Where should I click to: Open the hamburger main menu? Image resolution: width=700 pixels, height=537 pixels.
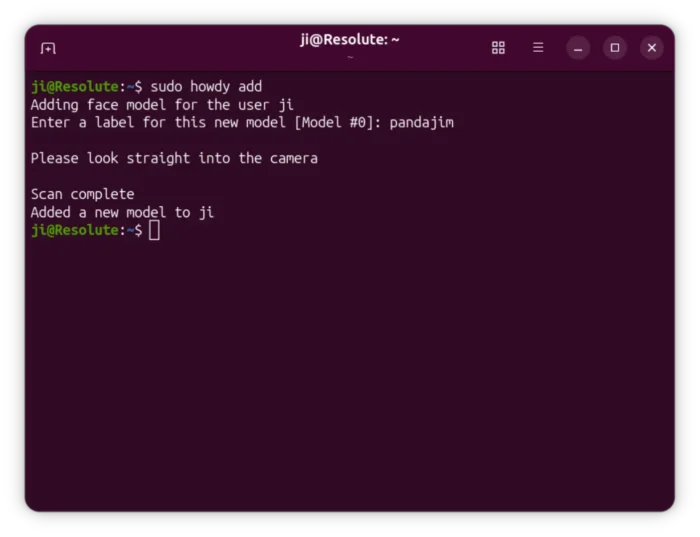[538, 48]
